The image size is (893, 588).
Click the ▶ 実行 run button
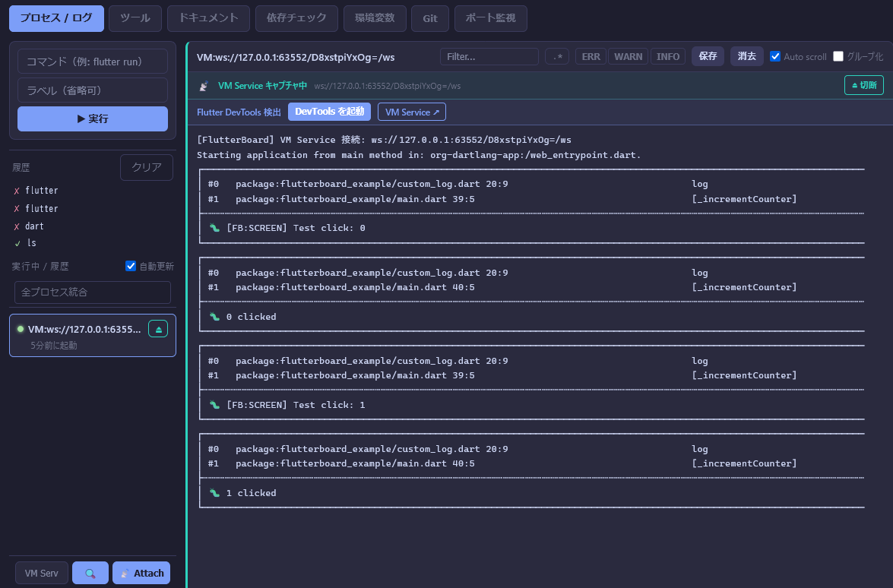93,119
